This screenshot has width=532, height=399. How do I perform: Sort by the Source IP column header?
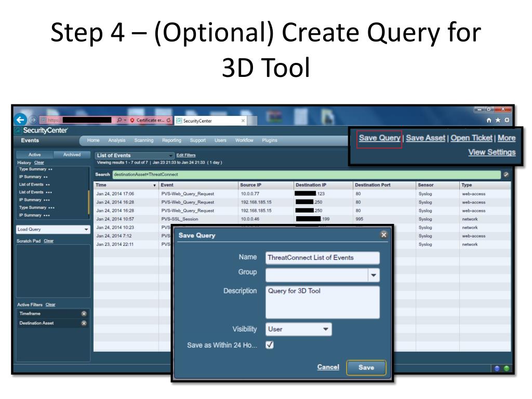[266, 185]
